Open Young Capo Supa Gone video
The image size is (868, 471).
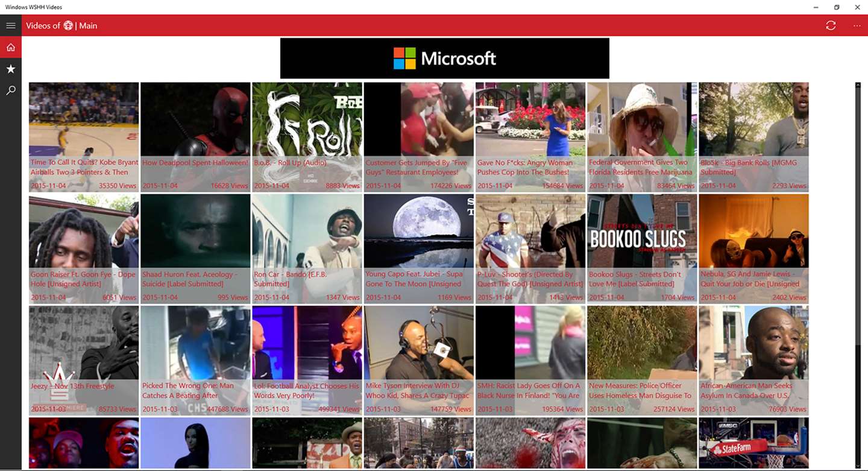point(418,248)
